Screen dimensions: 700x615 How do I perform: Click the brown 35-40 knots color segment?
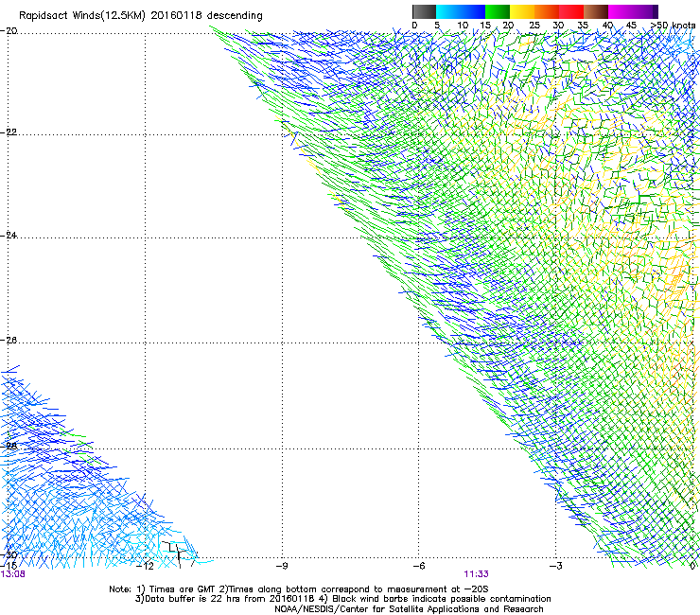click(596, 11)
